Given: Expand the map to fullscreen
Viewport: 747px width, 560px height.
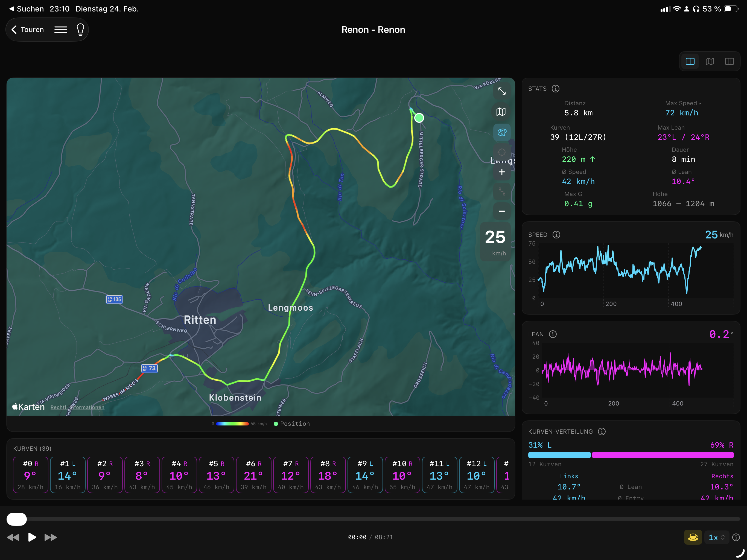Looking at the screenshot, I should tap(502, 91).
